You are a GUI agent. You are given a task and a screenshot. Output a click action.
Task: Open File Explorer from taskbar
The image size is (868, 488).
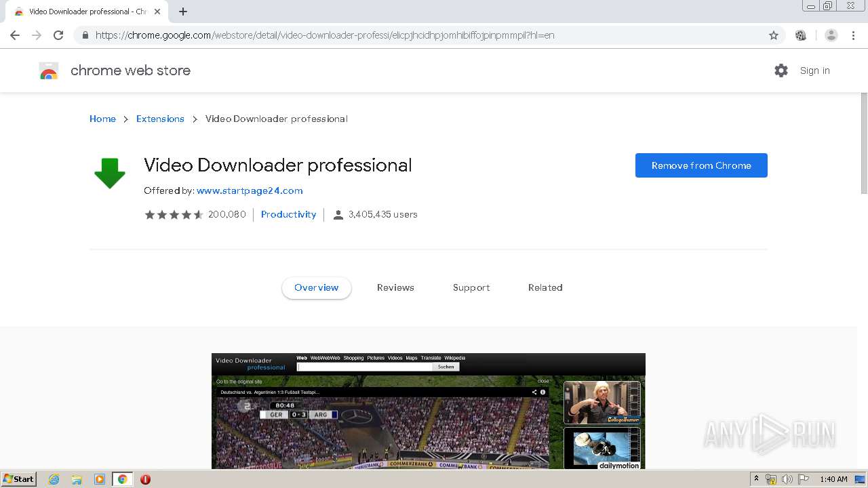click(x=77, y=479)
